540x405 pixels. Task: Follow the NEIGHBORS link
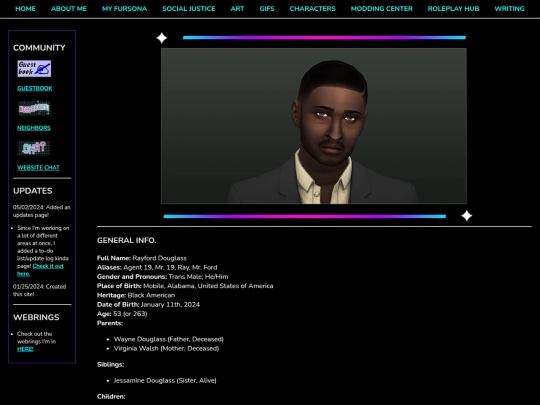coord(34,128)
